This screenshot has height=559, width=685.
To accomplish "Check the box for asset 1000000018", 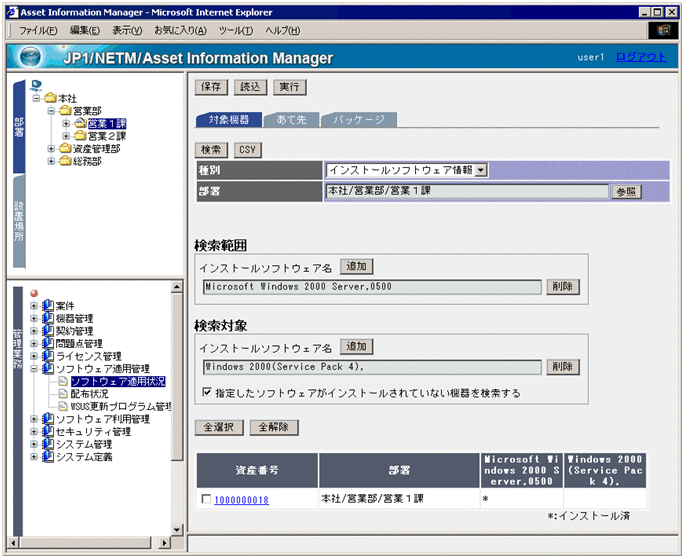I will click(x=206, y=499).
